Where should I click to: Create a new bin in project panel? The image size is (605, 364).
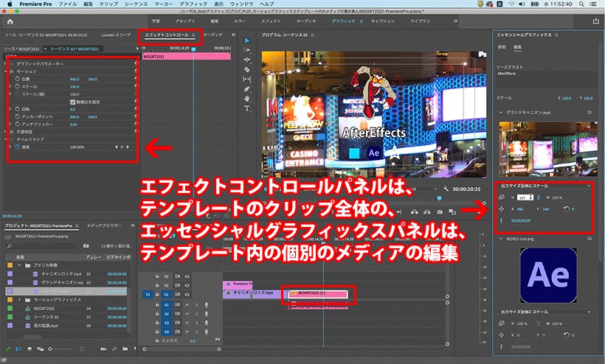(x=125, y=349)
